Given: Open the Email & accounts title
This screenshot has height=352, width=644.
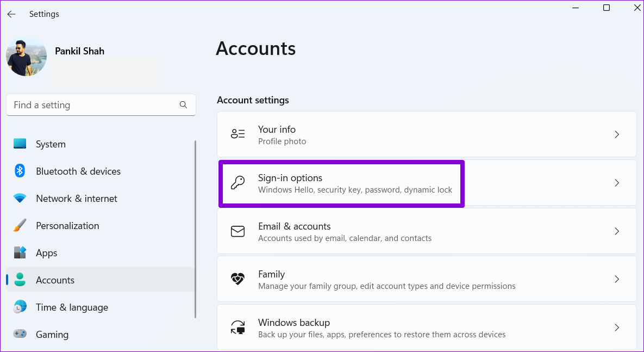Looking at the screenshot, I should coord(295,226).
